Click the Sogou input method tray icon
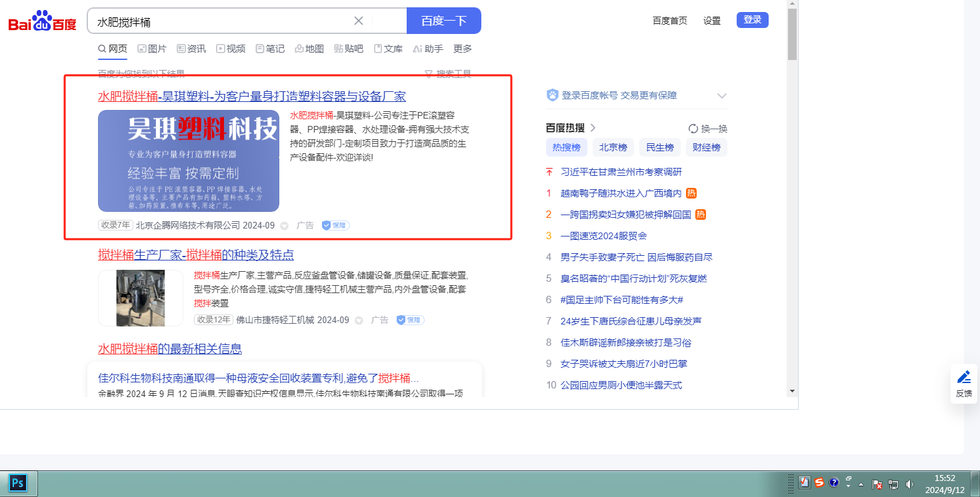 (x=819, y=482)
